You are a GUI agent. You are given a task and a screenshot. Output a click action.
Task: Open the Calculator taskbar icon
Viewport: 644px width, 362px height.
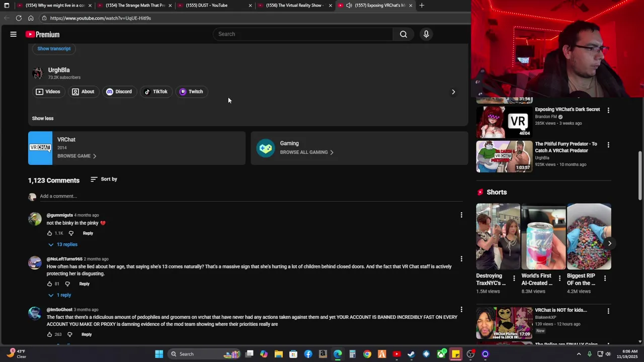tap(352, 354)
